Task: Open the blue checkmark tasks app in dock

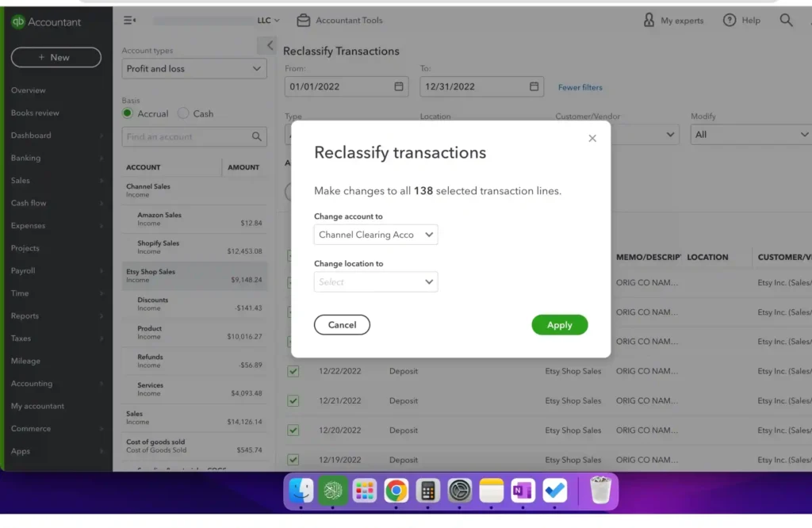Action: [x=554, y=490]
